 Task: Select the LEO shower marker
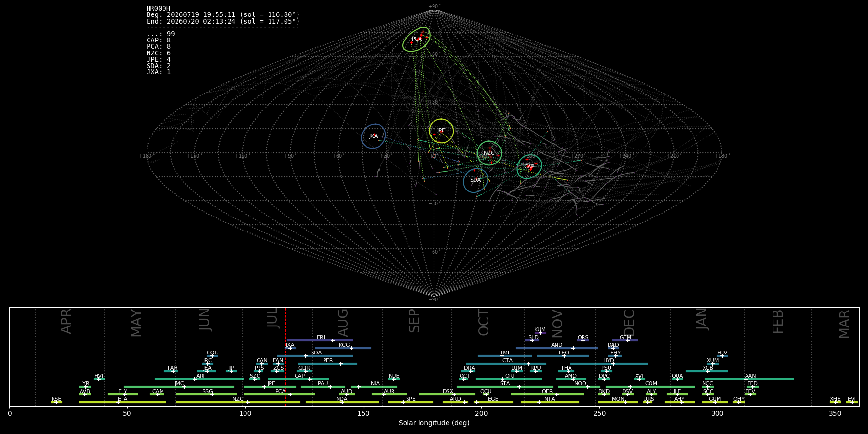click(564, 356)
